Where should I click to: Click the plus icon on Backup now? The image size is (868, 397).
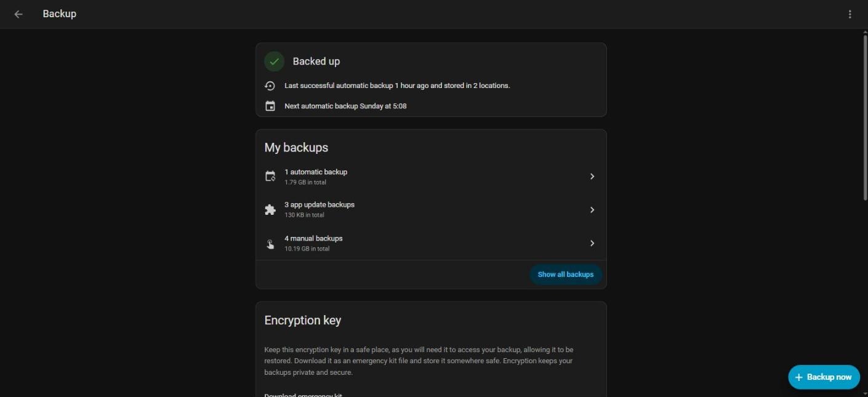point(799,377)
